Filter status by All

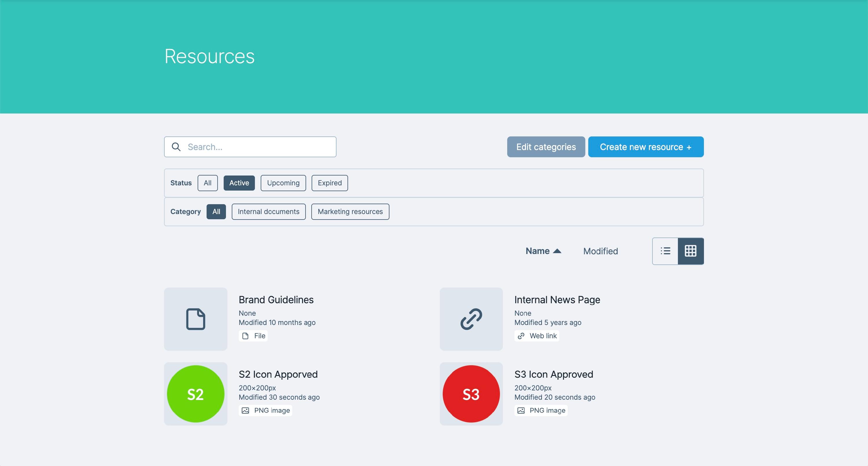pyautogui.click(x=207, y=183)
